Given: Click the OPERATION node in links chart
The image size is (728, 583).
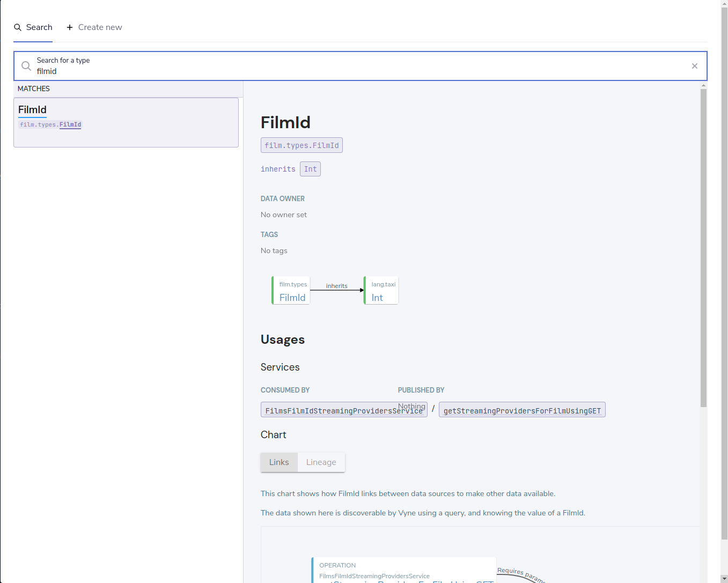Looking at the screenshot, I should point(404,570).
